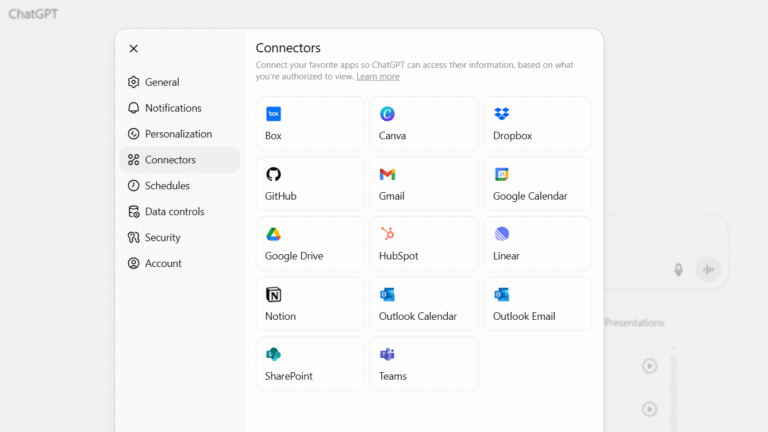Open the Data controls settings tab
Viewport: 768px width, 432px height.
click(x=174, y=212)
